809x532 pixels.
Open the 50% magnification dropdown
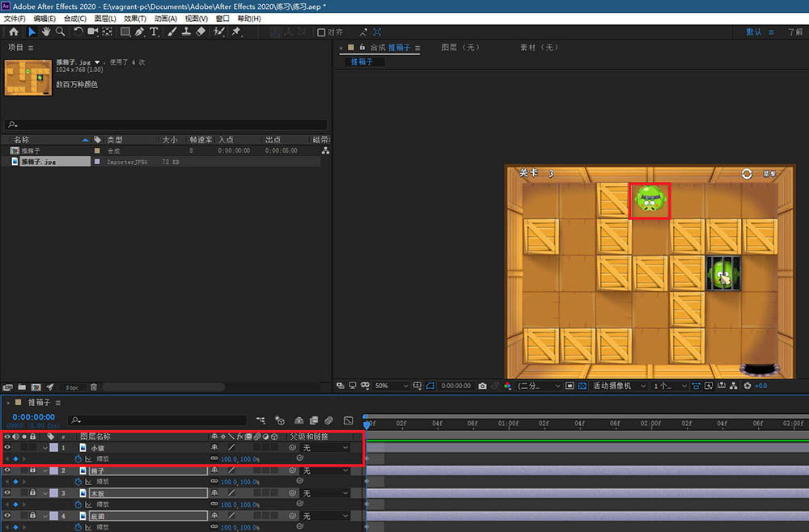pos(392,386)
